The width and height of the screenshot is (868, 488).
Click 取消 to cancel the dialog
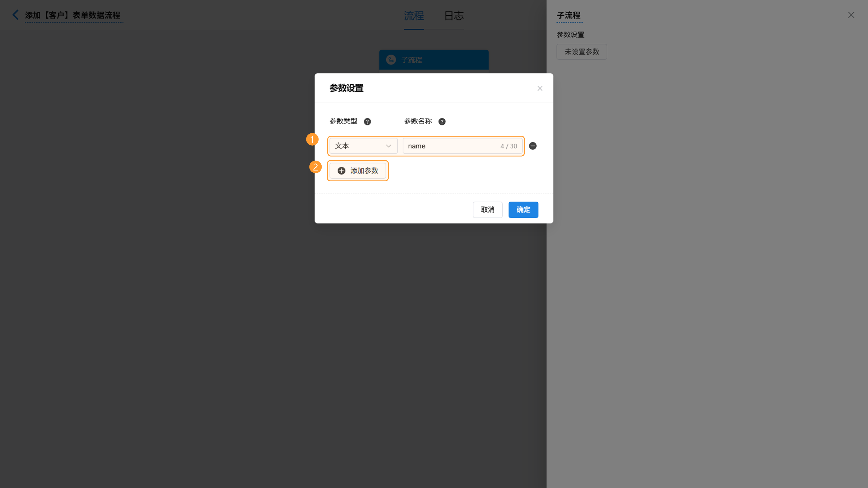pyautogui.click(x=488, y=210)
